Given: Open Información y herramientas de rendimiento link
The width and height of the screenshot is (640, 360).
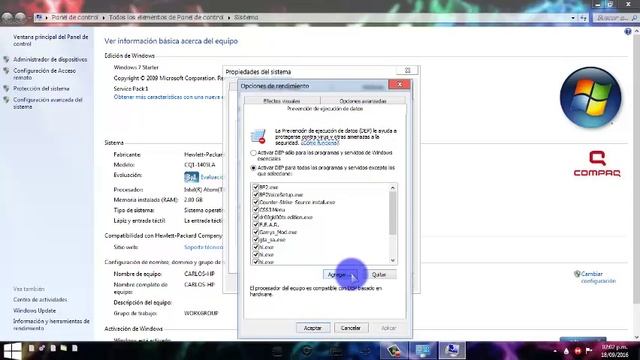Looking at the screenshot, I should [x=51, y=324].
